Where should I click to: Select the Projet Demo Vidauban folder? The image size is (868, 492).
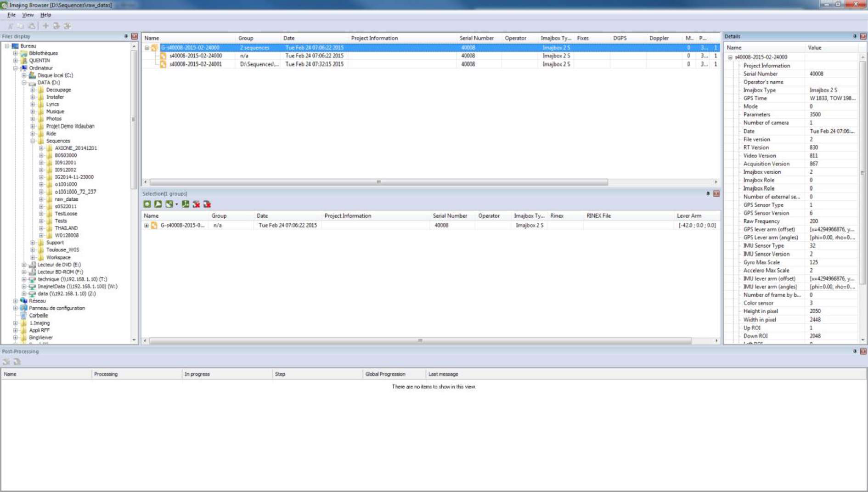[70, 126]
